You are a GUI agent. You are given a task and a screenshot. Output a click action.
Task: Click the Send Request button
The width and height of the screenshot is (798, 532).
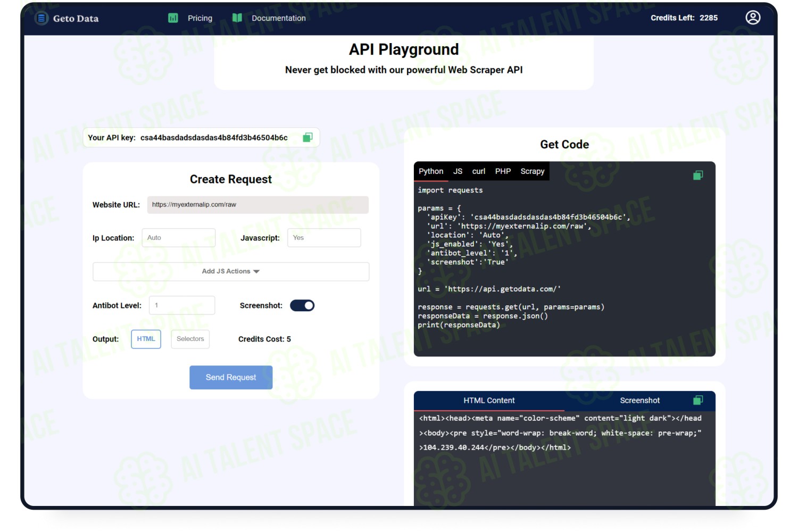pyautogui.click(x=231, y=377)
